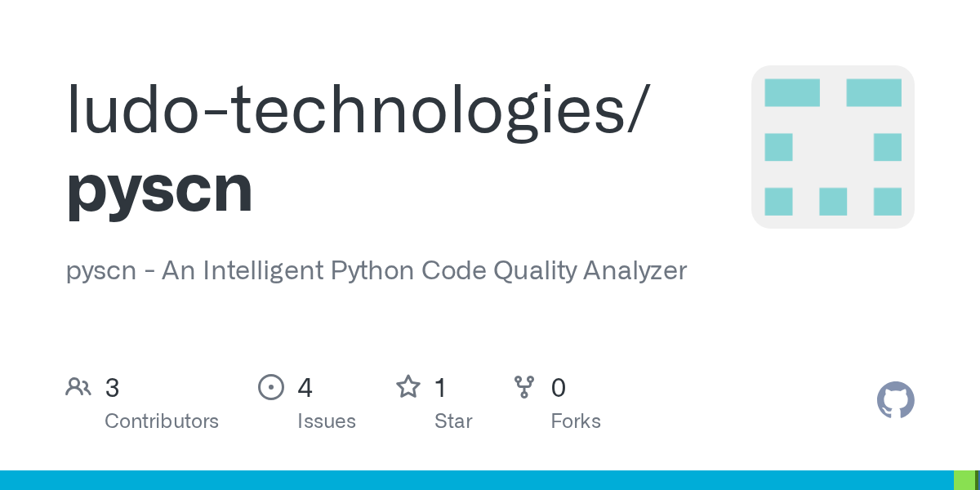Open the pyscn repository title
Viewport: 980px width, 490px height.
coord(159,189)
